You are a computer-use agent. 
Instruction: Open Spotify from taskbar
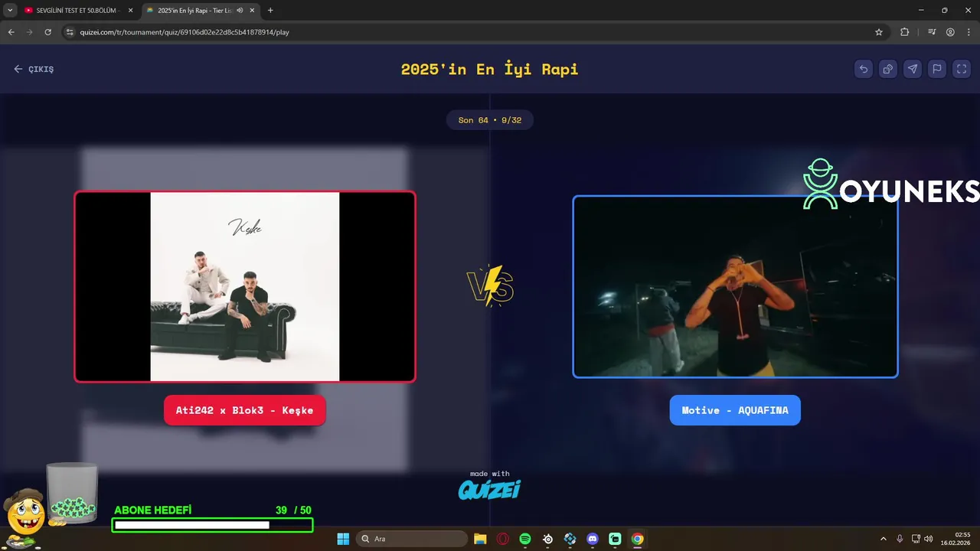pyautogui.click(x=525, y=539)
